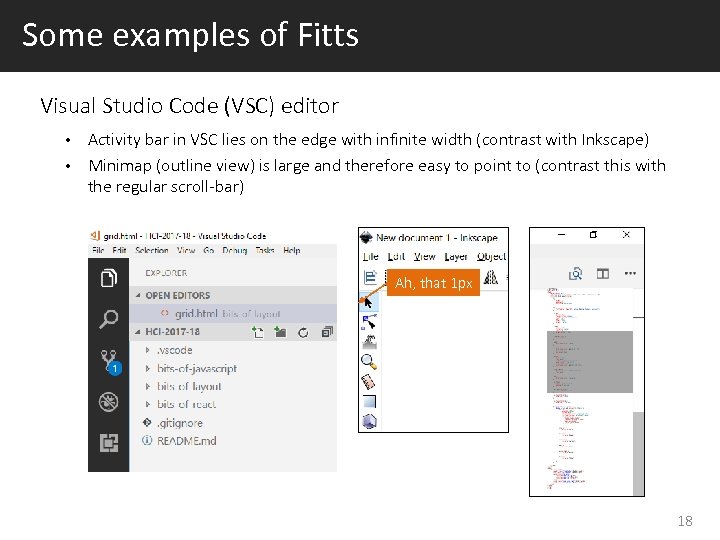This screenshot has height=540, width=720.
Task: Open grid.html in open editors list
Action: 233,314
